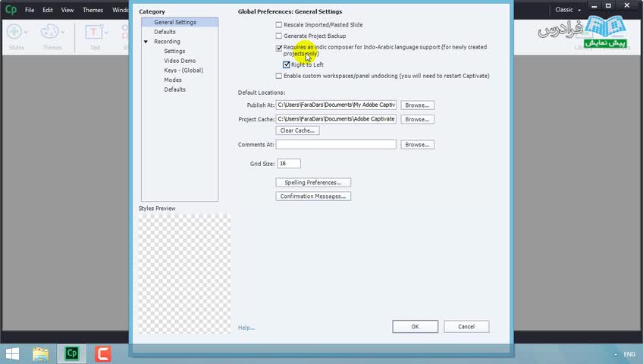The height and width of the screenshot is (364, 643).
Task: Select Video Demo category
Action: [x=180, y=61]
